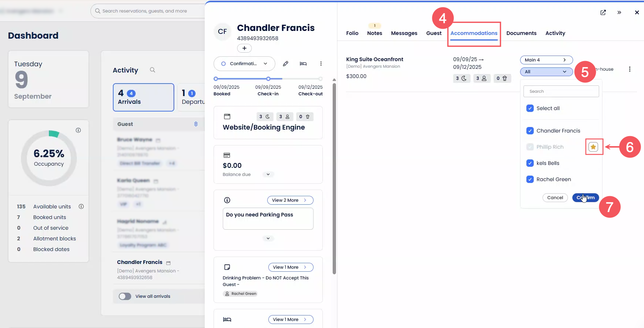Click the Check-out stage marker on timeline

click(x=321, y=79)
